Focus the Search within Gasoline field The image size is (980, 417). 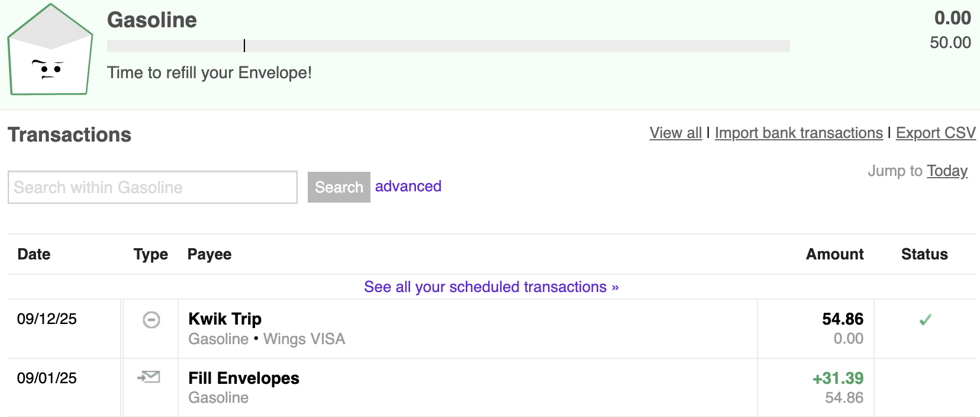coord(152,187)
